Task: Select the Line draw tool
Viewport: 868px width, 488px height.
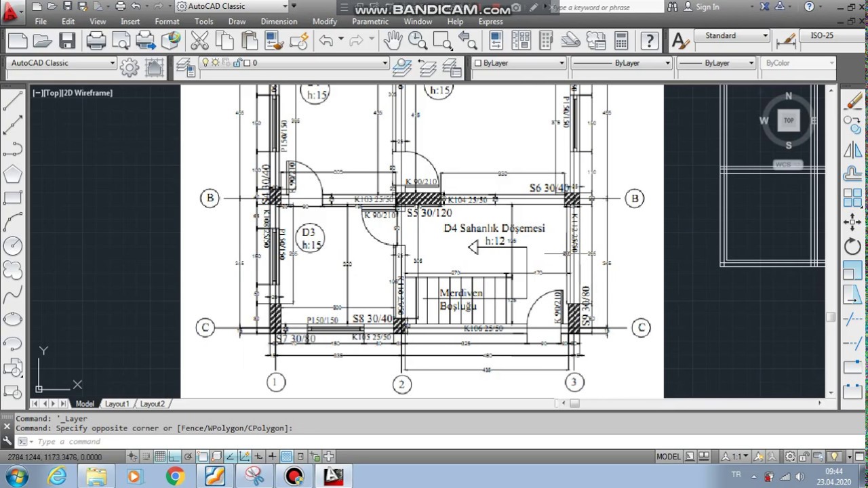Action: point(13,102)
